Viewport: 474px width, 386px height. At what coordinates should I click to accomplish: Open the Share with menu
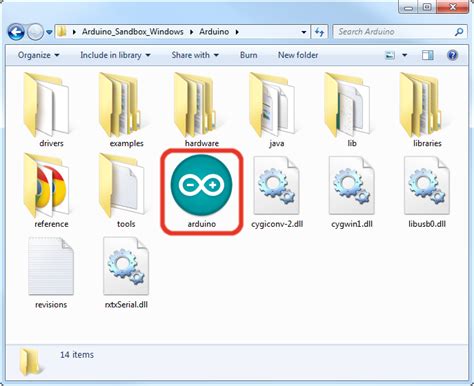tap(195, 55)
